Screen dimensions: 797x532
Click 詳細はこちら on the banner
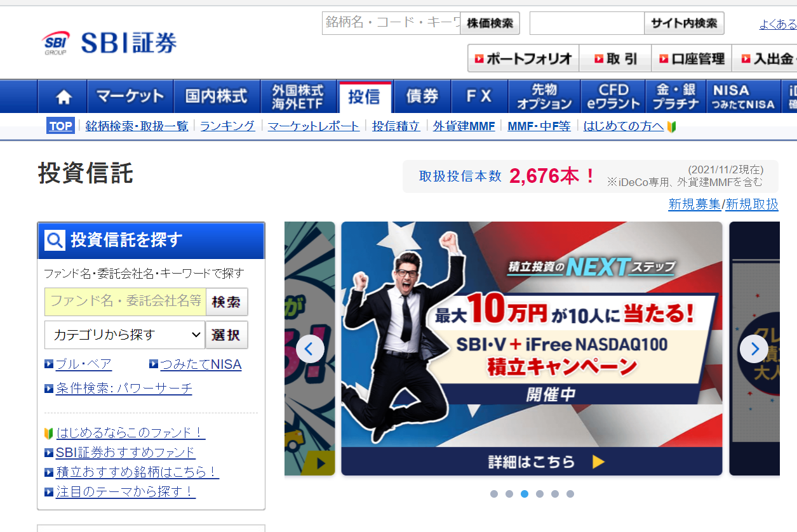(x=532, y=462)
